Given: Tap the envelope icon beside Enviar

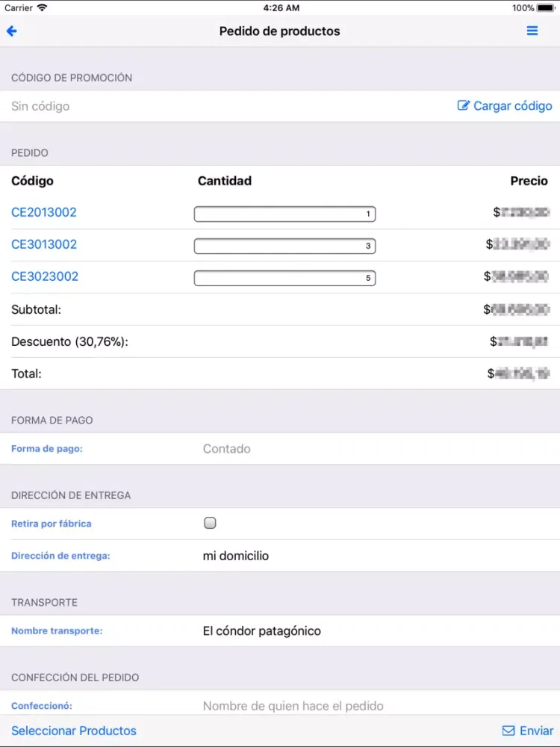Looking at the screenshot, I should click(x=508, y=731).
